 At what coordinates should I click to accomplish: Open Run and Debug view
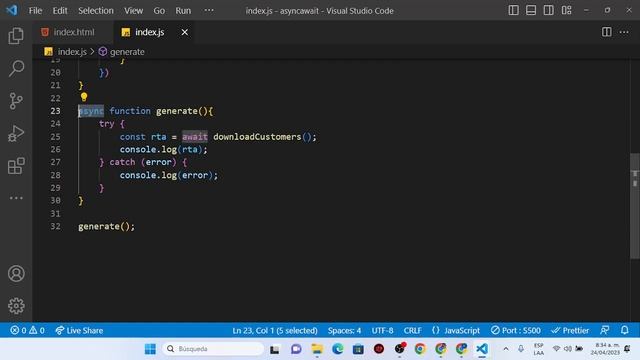16,133
